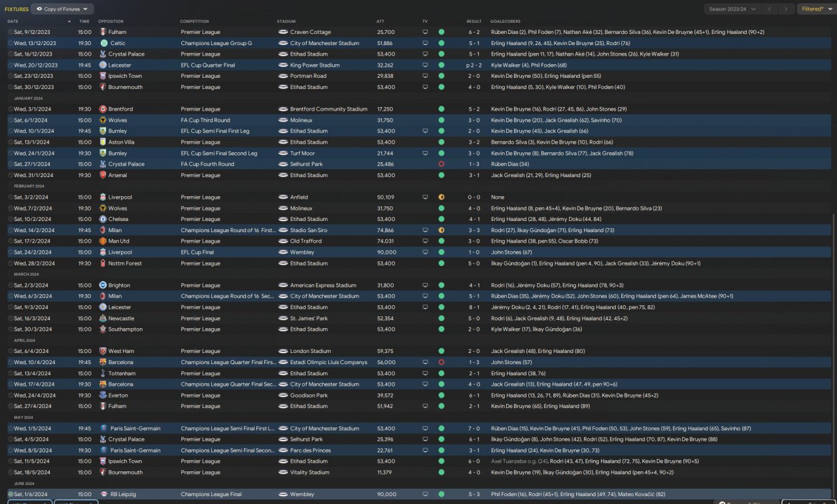Sort by the Opposition column header

(x=111, y=22)
